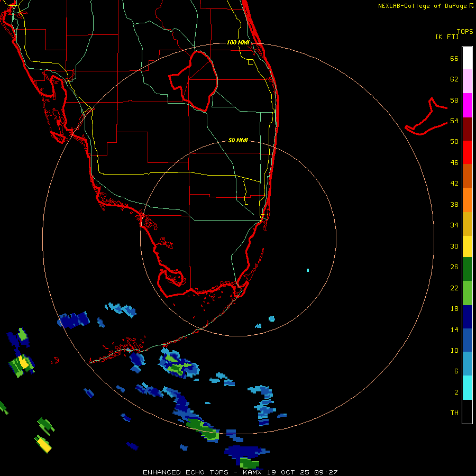This screenshot has width=476, height=476.
Task: Click the [K FT] legend units label
Action: click(447, 36)
